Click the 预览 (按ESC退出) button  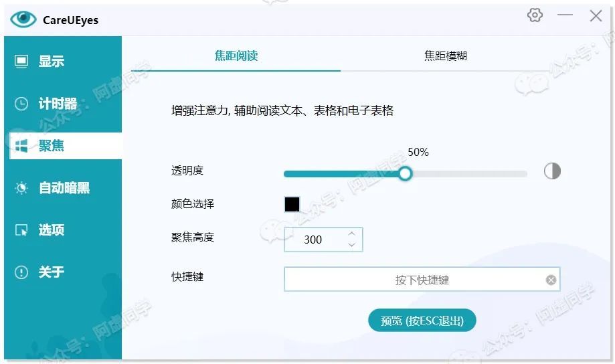(x=422, y=321)
